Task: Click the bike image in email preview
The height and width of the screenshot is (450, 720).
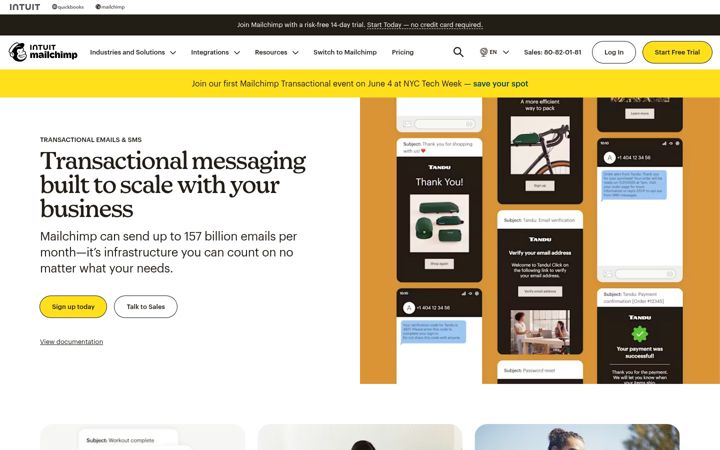Action: [540, 145]
